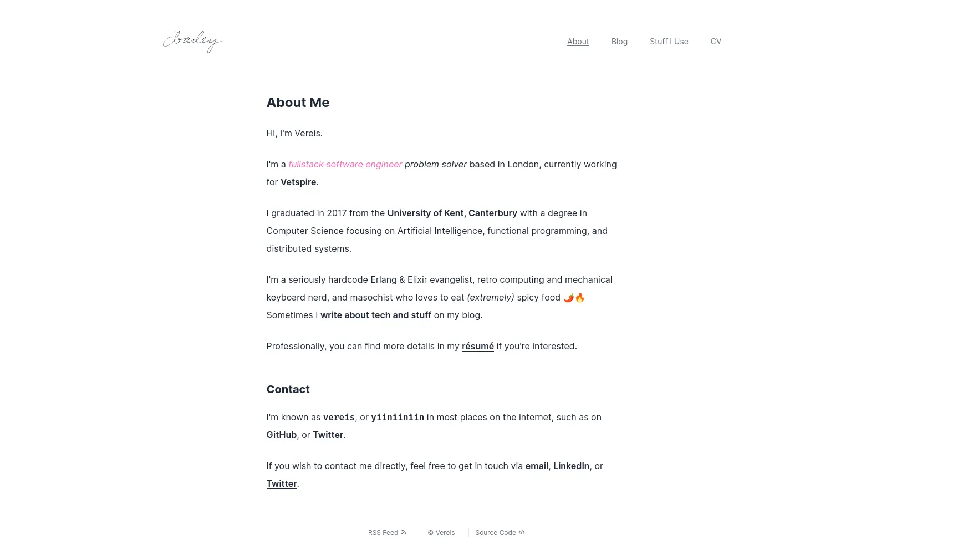This screenshot has width=968, height=560.
Task: Go to the Blog page
Action: coord(619,42)
